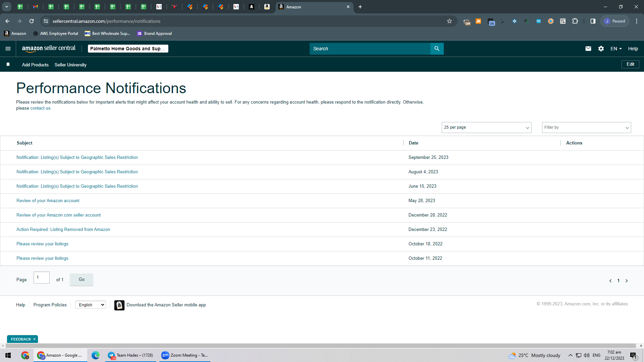Open the tab search dropdown arrow

6,7
